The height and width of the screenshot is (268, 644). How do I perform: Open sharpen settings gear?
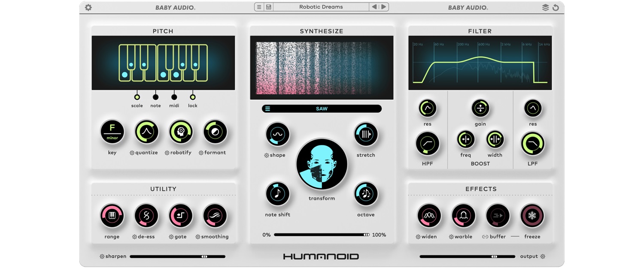(102, 256)
